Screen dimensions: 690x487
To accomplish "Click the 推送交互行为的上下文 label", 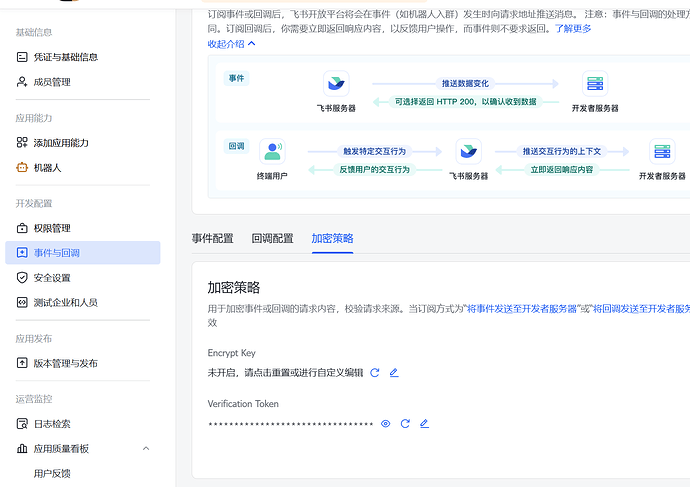I will [x=562, y=151].
